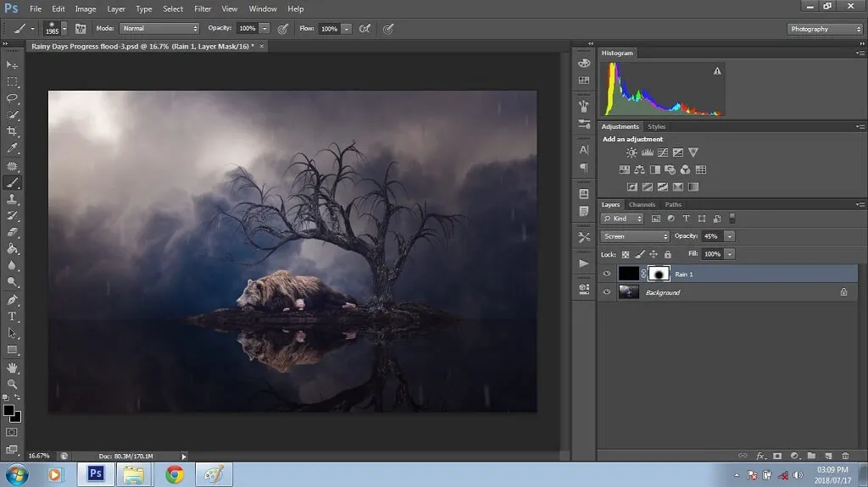Add layer mask from Layers footer
Screen dimensions: 868x487
(x=777, y=456)
